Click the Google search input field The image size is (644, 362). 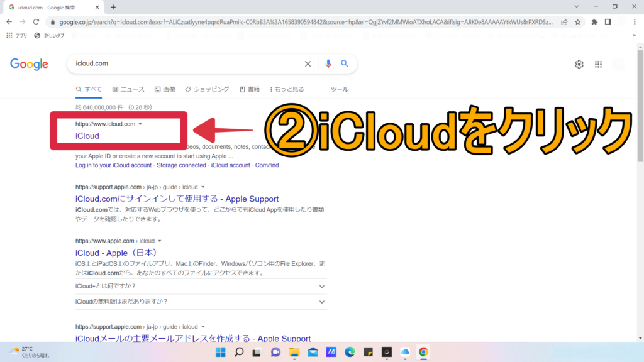(187, 63)
